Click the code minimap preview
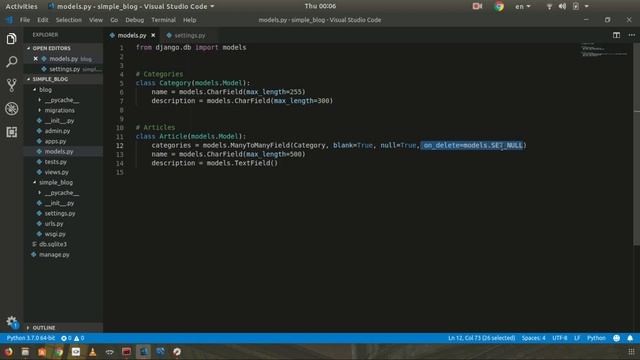The height and width of the screenshot is (360, 640). click(x=604, y=49)
